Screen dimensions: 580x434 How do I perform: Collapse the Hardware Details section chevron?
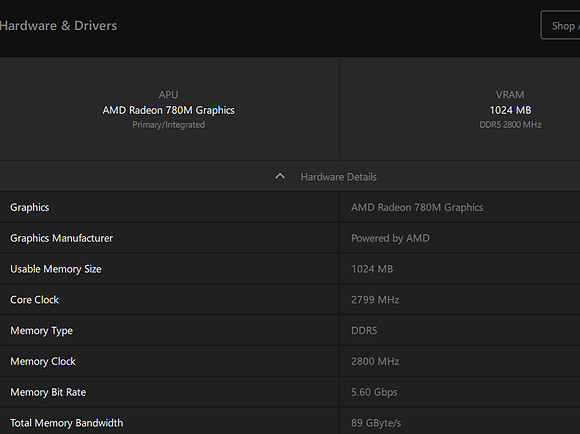pos(280,176)
